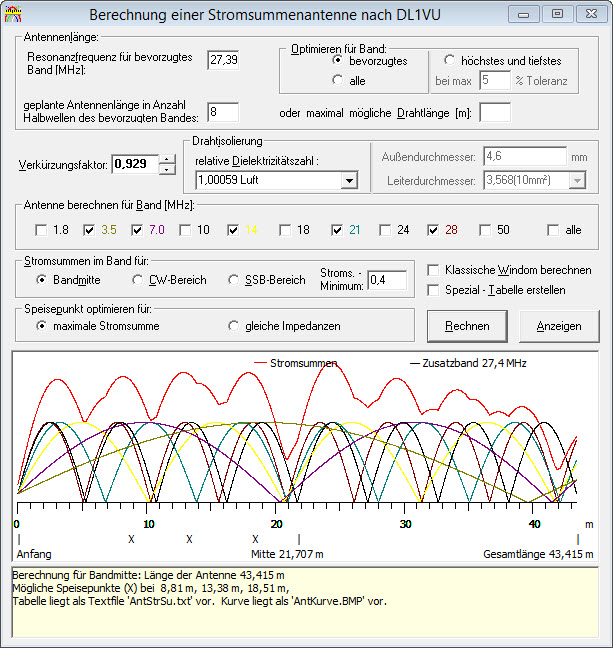Open the relative Dielektrizitätszahl dropdown

[x=349, y=180]
